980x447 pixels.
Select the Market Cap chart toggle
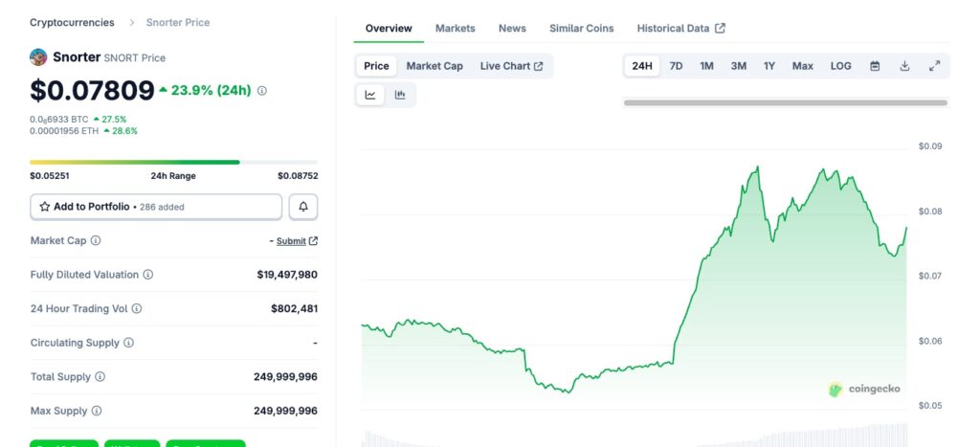click(434, 66)
